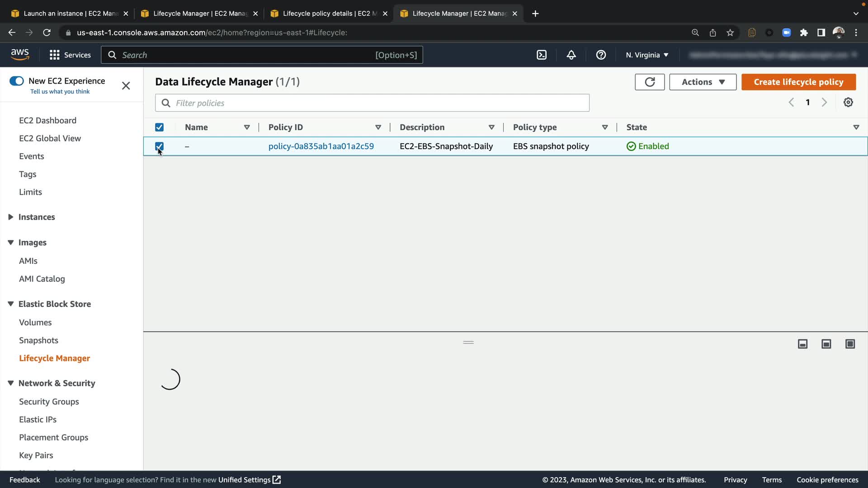
Task: Toggle the New EC2 Experience switch
Action: (x=17, y=81)
